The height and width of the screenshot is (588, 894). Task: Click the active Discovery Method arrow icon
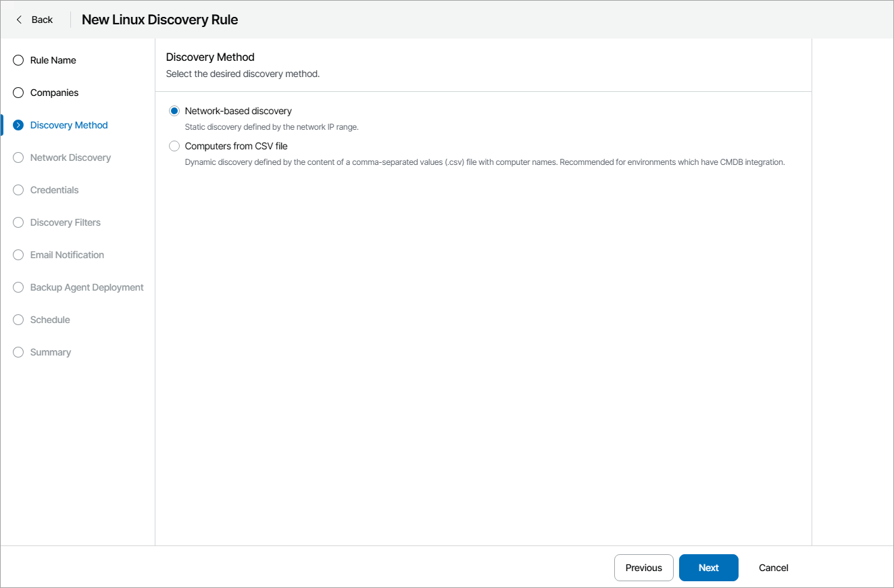[x=18, y=125]
